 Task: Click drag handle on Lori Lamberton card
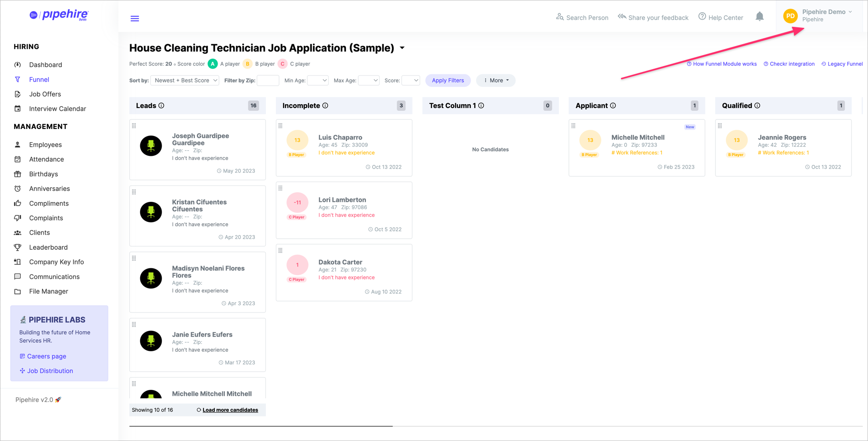280,188
